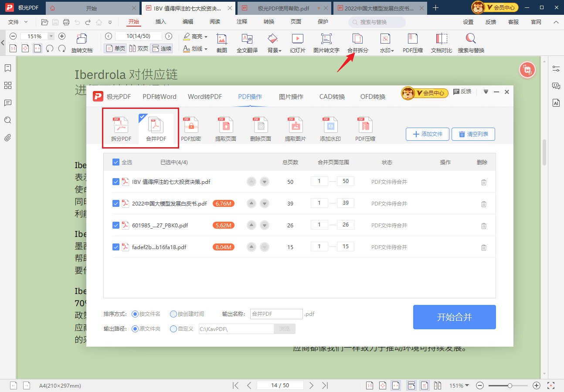Collapse the ribbon with the top-right chevron
Image resolution: width=564 pixels, height=392 pixels.
point(556,22)
